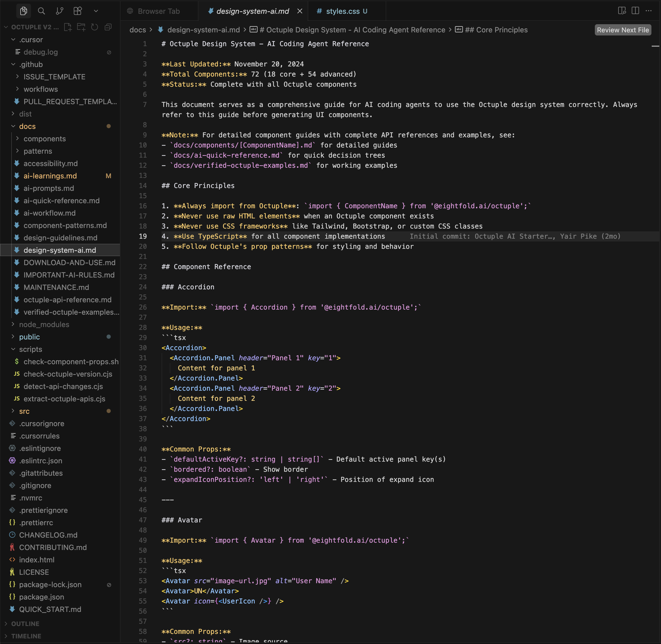Open the editor more-actions ellipsis menu
This screenshot has width=661, height=644.
pos(649,10)
